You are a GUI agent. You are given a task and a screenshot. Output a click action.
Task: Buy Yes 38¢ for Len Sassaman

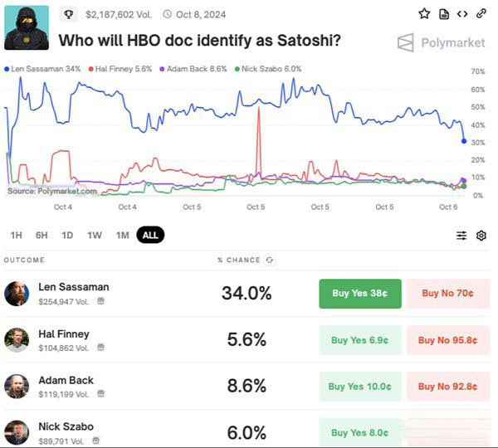click(360, 293)
